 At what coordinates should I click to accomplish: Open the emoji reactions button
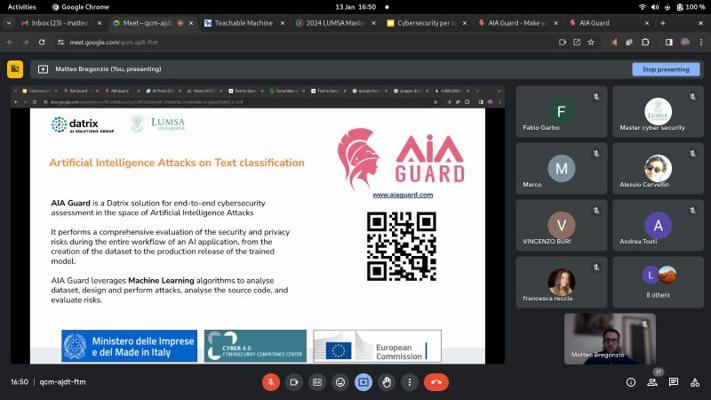tap(340, 382)
